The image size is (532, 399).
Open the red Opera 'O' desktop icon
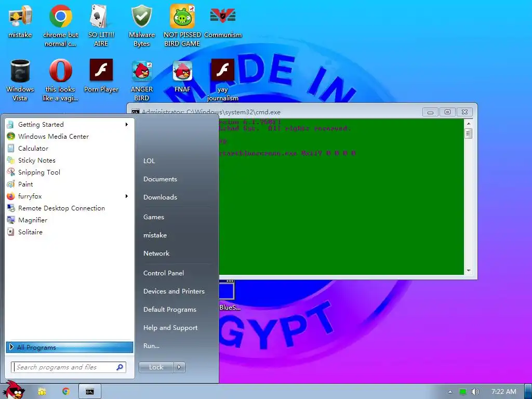60,80
